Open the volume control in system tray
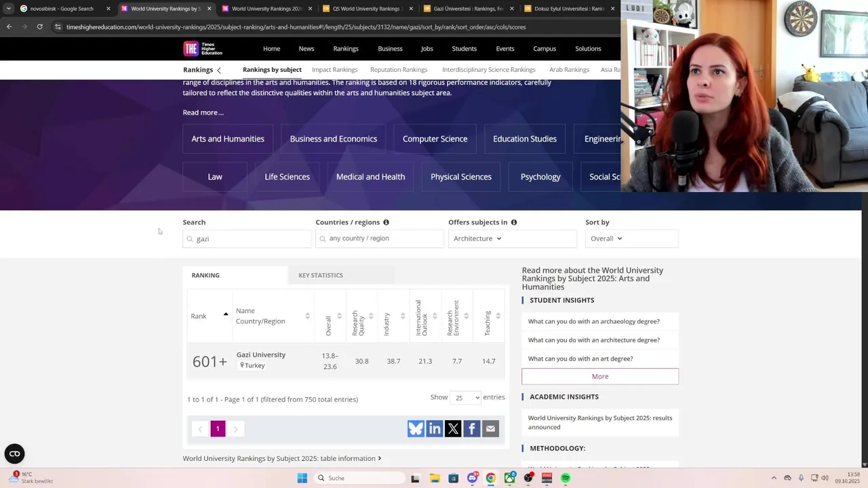Viewport: 868px width, 488px height. 825,478
